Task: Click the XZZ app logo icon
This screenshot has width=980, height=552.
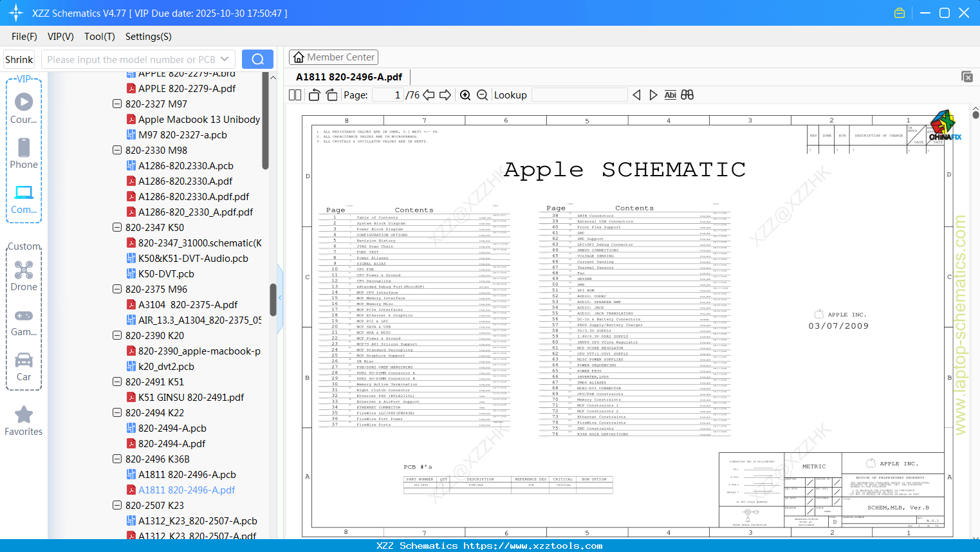Action: [x=17, y=13]
